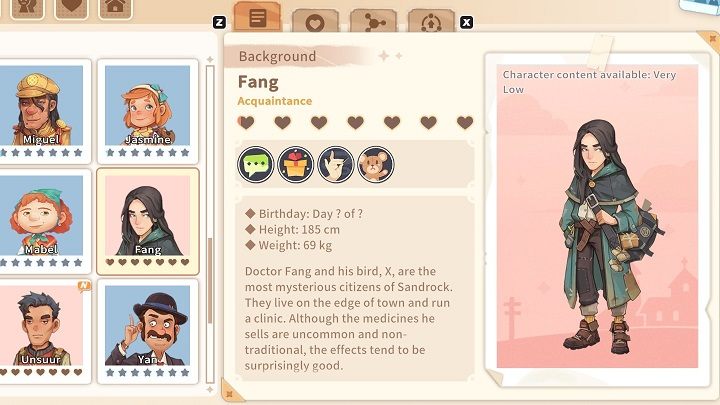Click the X key next-tab indicator
Image resolution: width=720 pixels, height=405 pixels.
tap(467, 22)
